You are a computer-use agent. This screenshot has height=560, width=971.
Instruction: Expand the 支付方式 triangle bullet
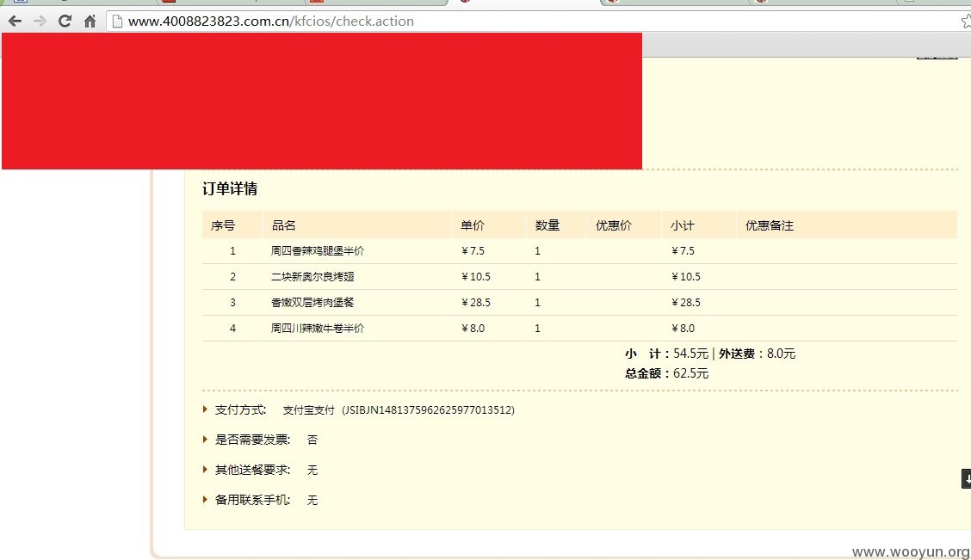pyautogui.click(x=205, y=409)
